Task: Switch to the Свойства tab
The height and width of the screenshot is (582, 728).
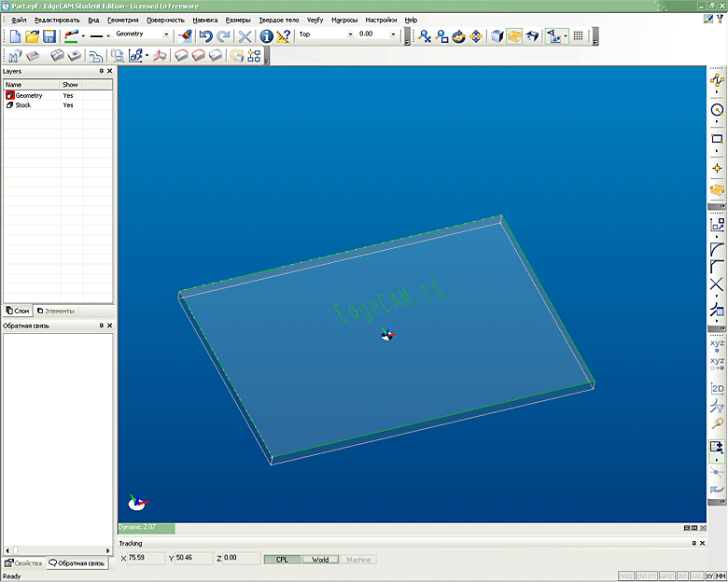Action: pos(23,563)
